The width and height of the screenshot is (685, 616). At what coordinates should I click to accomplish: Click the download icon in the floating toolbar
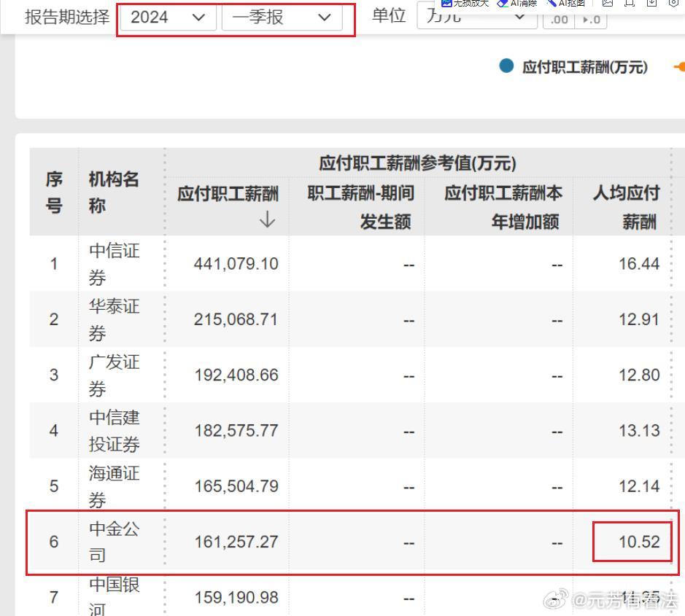651,3
